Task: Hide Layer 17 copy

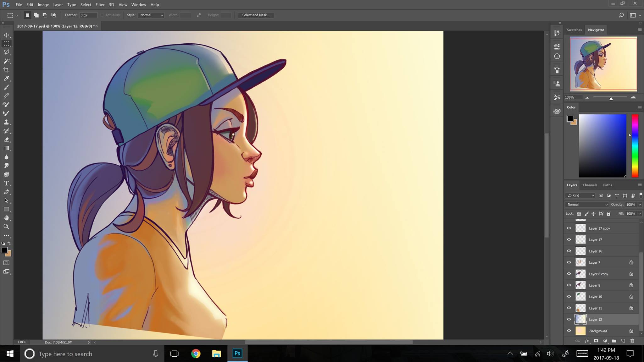Action: pyautogui.click(x=569, y=228)
